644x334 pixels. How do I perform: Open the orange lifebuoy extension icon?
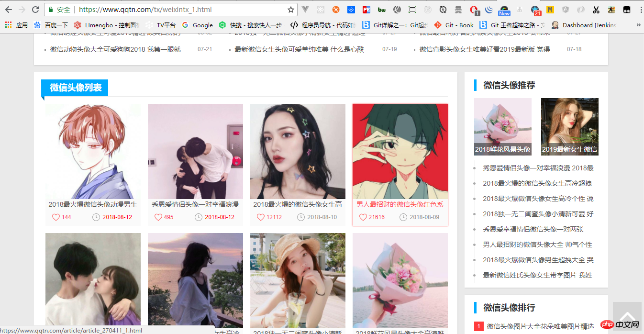tap(336, 10)
